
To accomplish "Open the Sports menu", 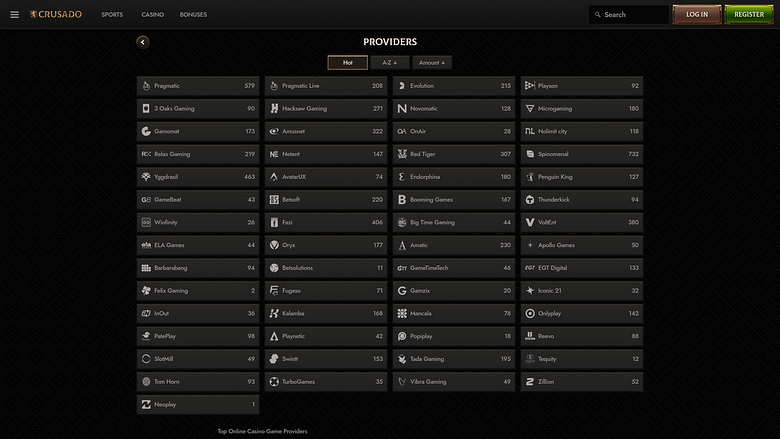I will [x=112, y=14].
